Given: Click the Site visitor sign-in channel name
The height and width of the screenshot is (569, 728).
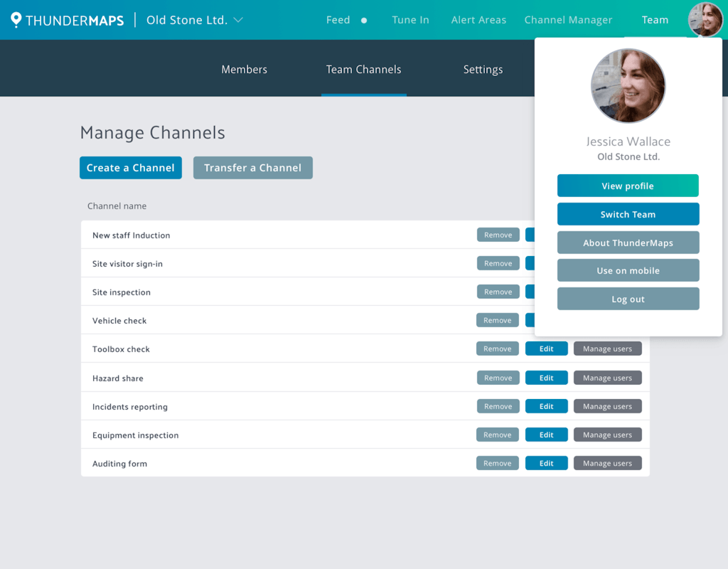Looking at the screenshot, I should [128, 264].
